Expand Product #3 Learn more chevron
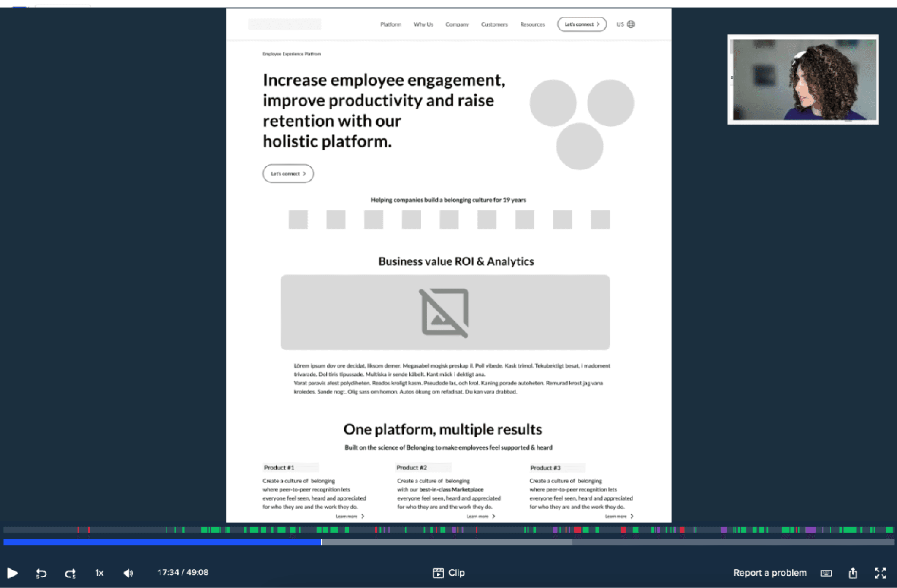 [632, 516]
